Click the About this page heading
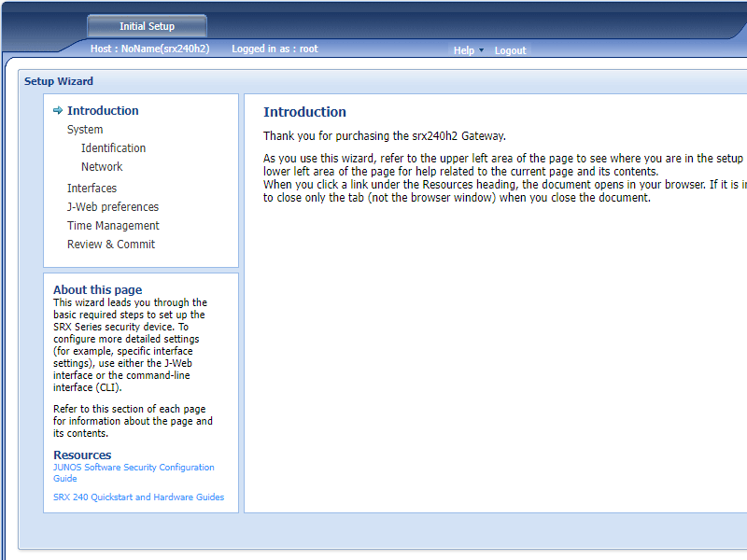747x560 pixels. (x=97, y=289)
